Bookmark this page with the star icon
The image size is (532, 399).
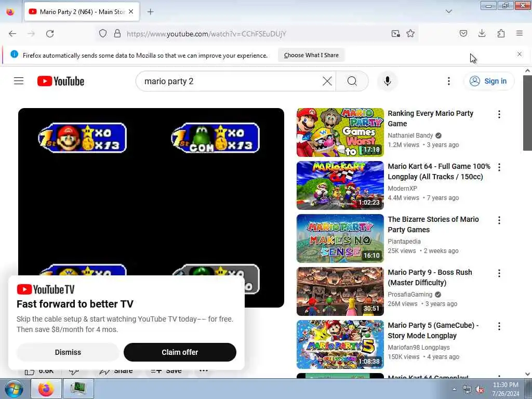coord(410,33)
